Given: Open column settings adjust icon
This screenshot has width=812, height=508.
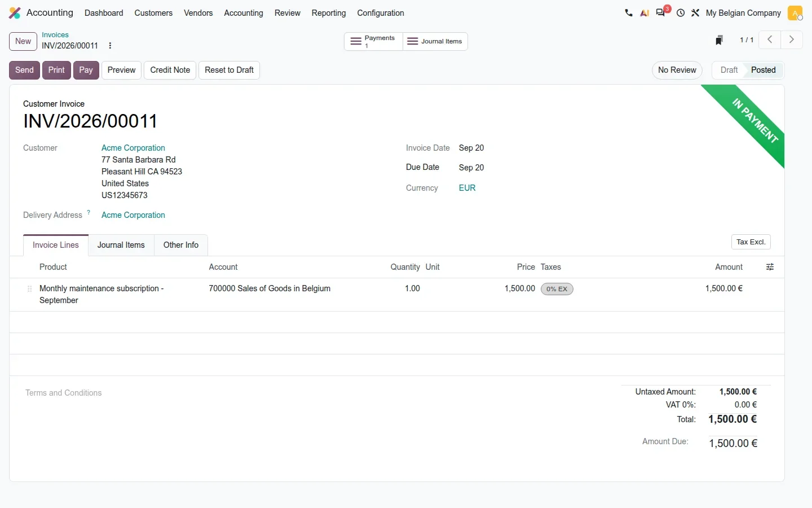Looking at the screenshot, I should coord(770,267).
